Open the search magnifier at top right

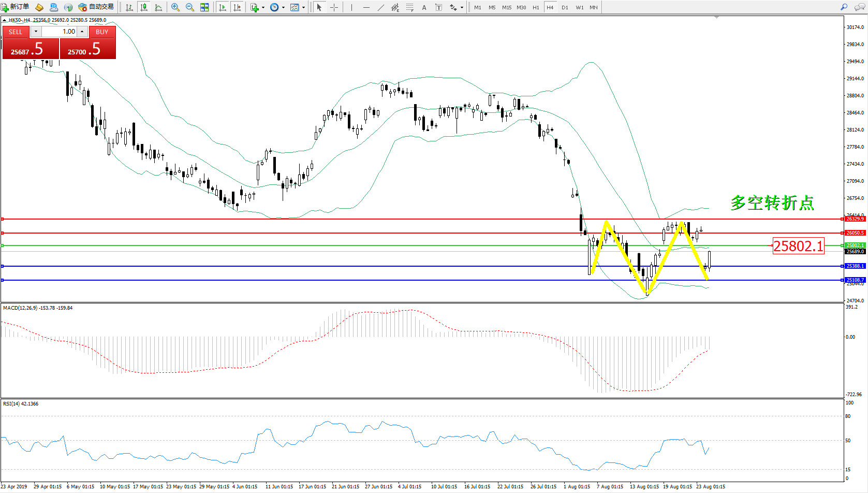click(844, 7)
